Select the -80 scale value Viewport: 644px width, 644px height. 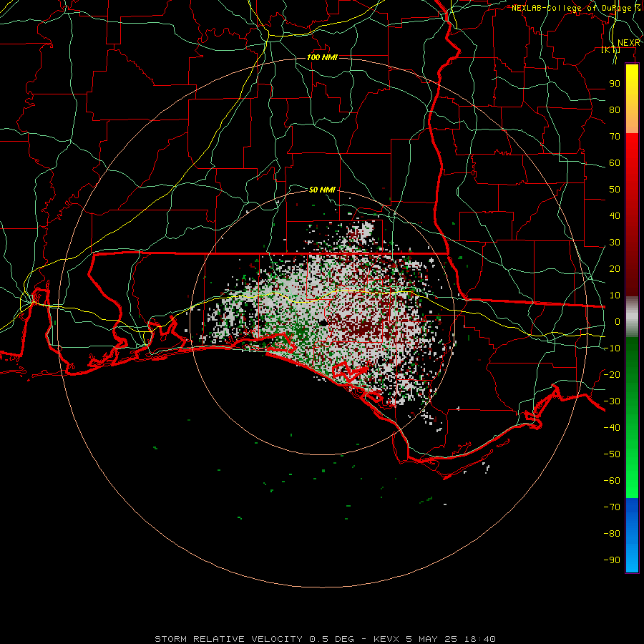pos(612,534)
